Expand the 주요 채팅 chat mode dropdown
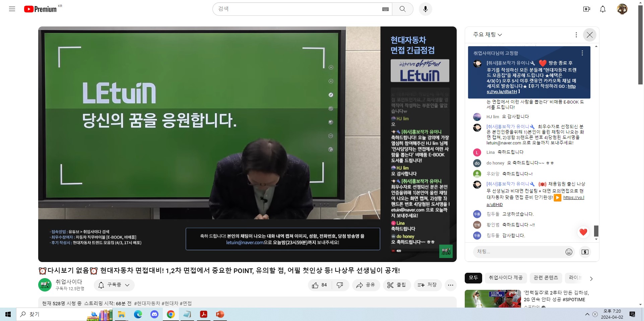Screen dimensions: 644x321 [488, 35]
